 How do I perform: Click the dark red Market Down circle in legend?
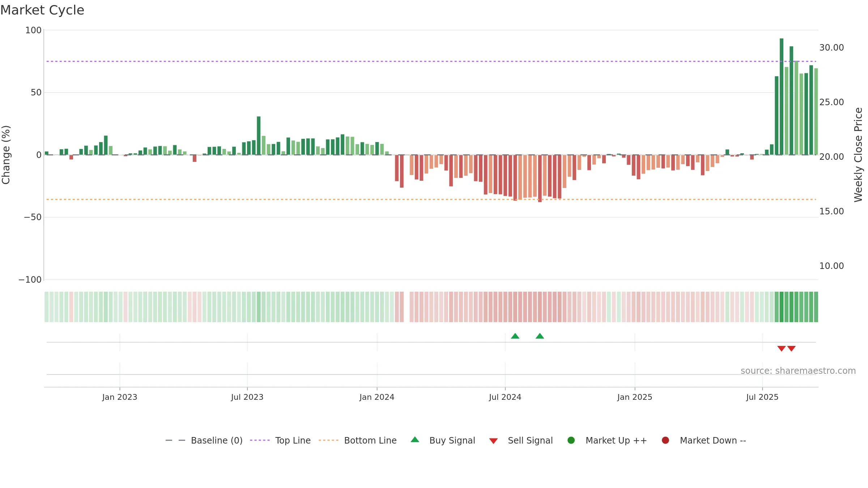click(665, 440)
